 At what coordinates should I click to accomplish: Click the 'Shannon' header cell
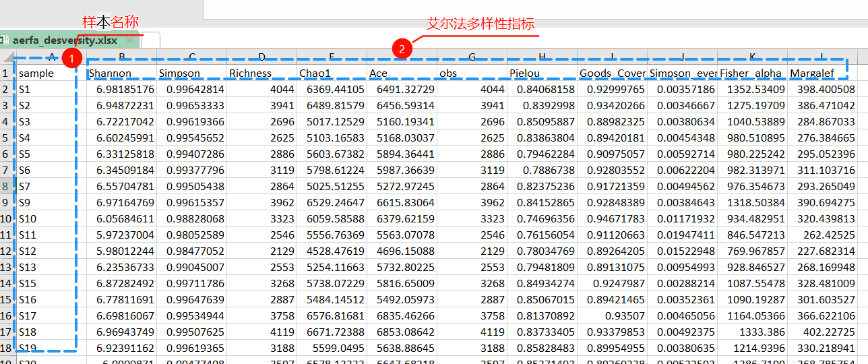(x=121, y=73)
